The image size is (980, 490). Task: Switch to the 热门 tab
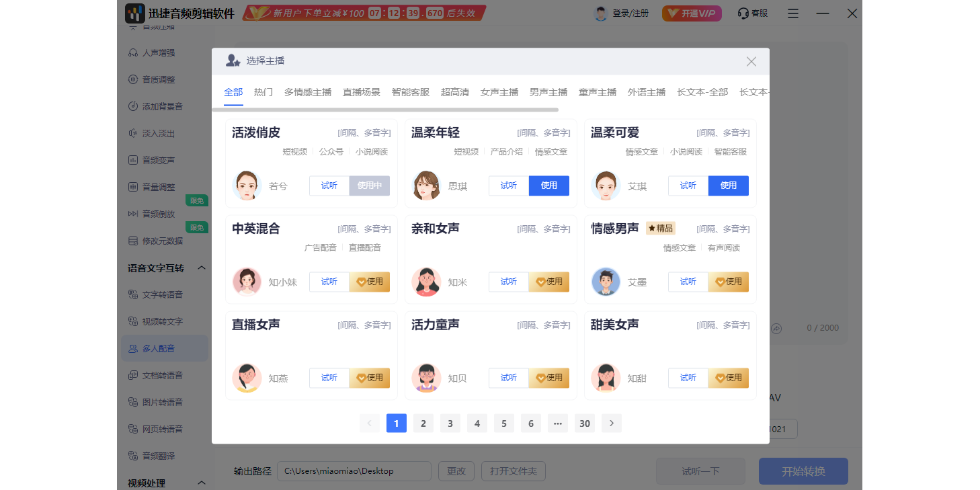pyautogui.click(x=263, y=91)
